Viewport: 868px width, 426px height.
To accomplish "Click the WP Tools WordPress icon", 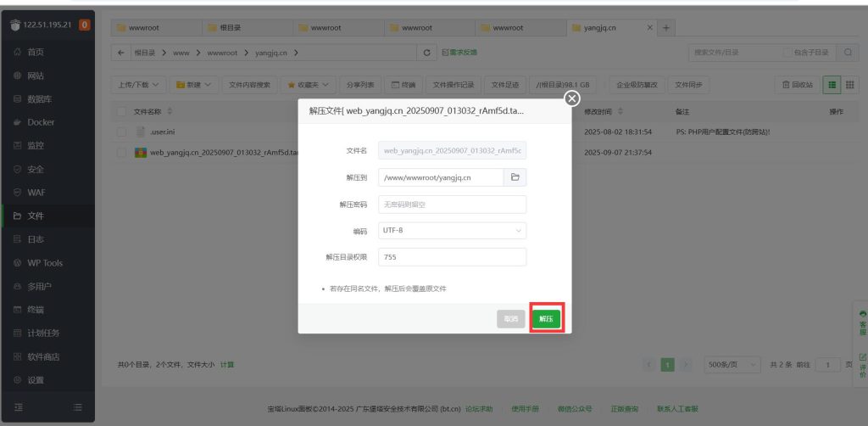I will click(17, 263).
